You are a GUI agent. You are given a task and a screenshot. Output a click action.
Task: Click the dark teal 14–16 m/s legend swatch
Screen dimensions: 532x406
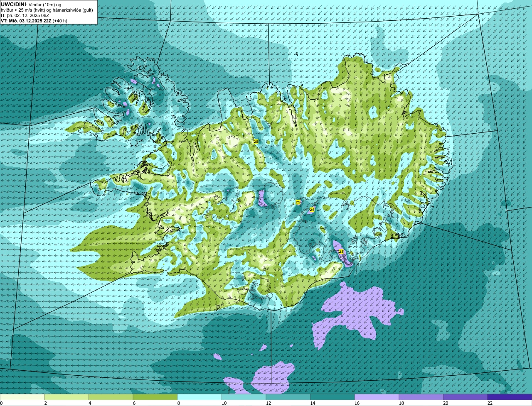tap(332, 397)
